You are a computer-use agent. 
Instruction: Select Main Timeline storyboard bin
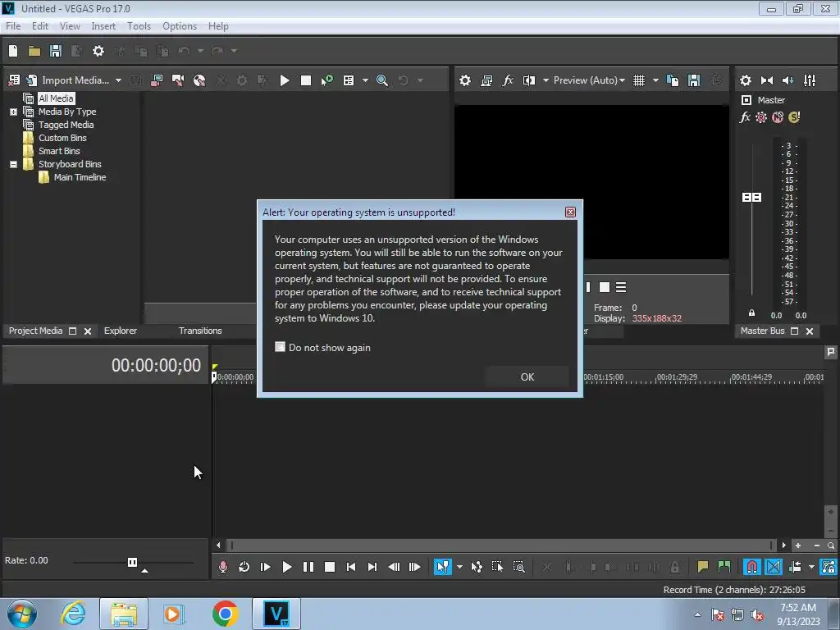tap(80, 177)
